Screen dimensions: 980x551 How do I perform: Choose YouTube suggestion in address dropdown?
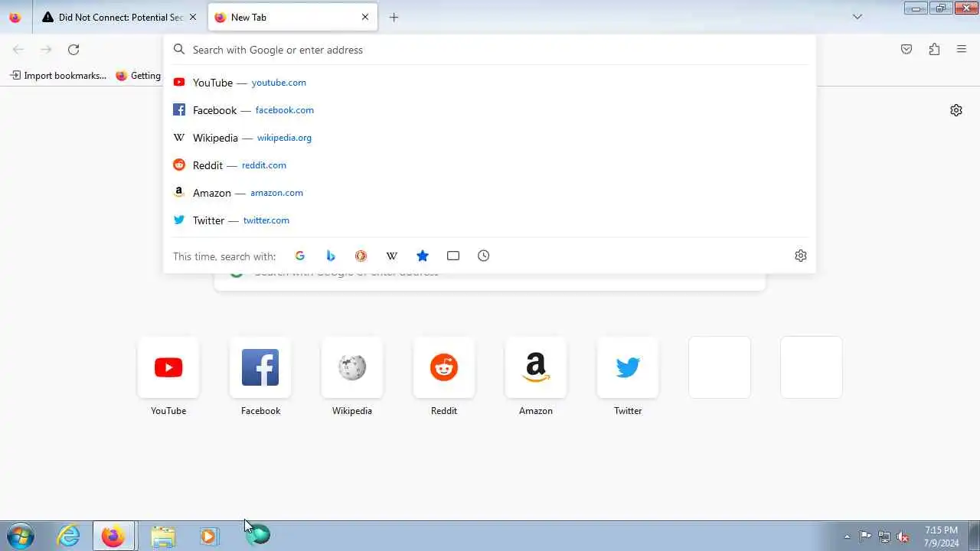(x=490, y=83)
